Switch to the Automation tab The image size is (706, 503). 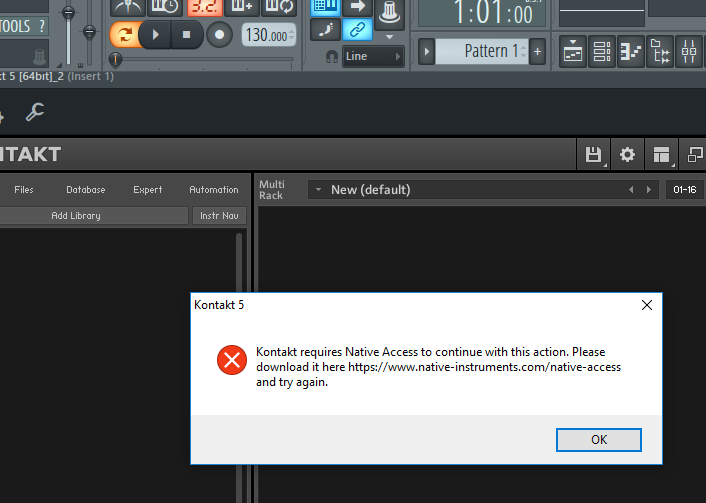point(214,190)
